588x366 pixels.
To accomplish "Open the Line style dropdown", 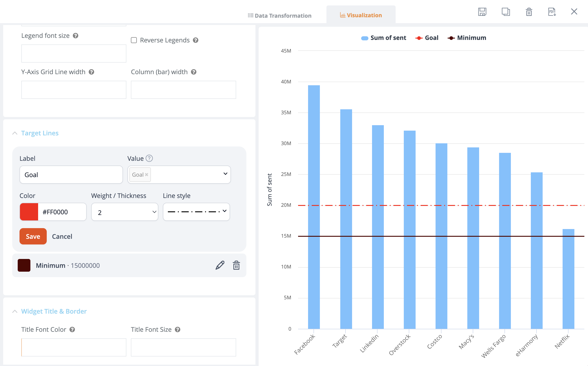I will 196,212.
